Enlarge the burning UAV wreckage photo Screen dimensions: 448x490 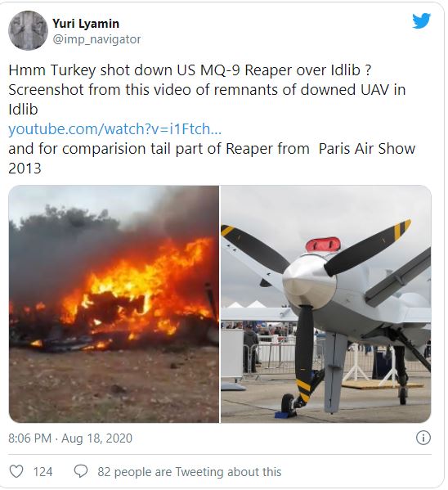point(114,303)
